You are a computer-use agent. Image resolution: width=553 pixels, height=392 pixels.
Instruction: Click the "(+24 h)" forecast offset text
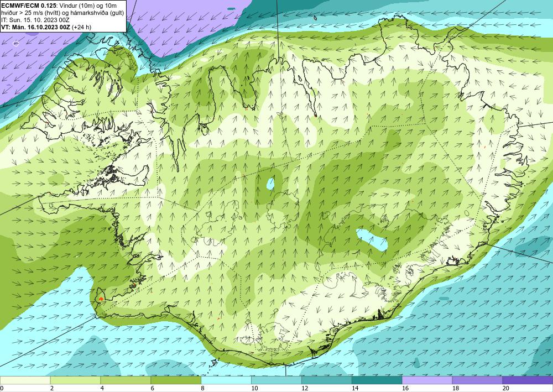coord(81,27)
